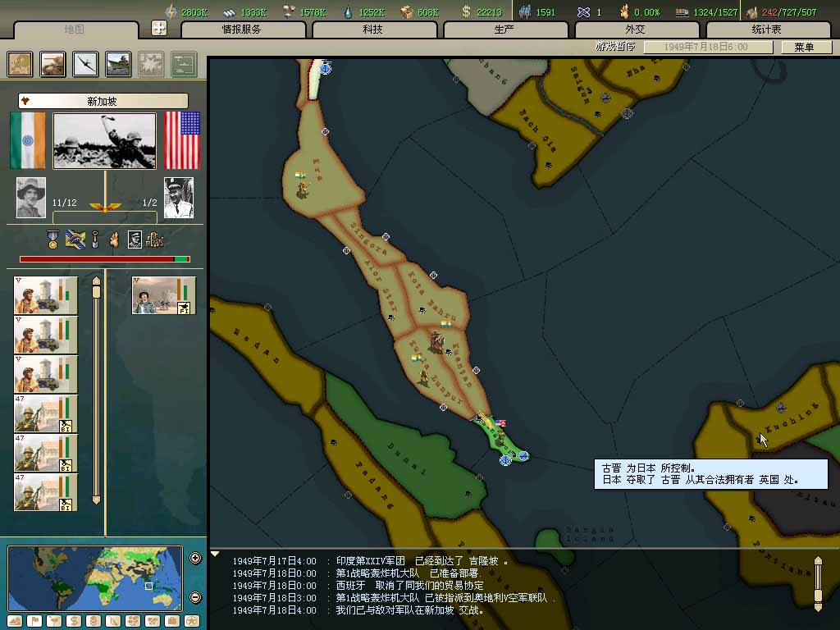Image resolution: width=840 pixels, height=630 pixels.
Task: Collapse the message log with the triangle
Action: (215, 554)
